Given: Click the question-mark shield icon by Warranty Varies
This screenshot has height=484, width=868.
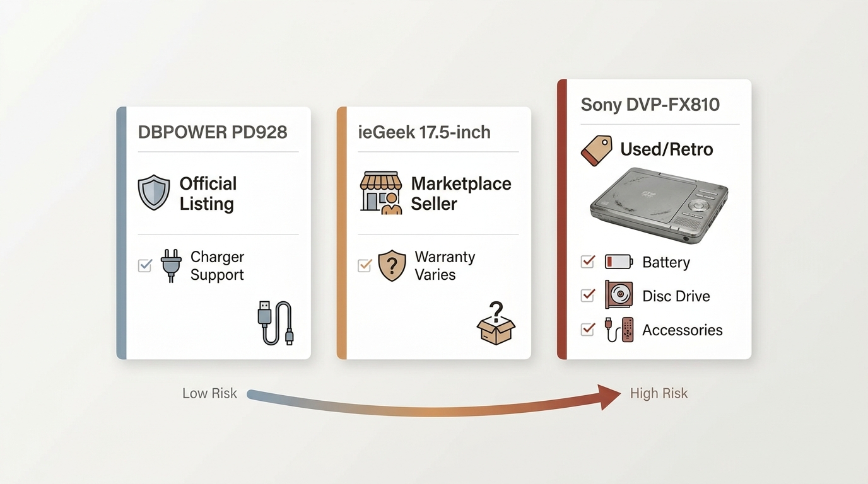Looking at the screenshot, I should [x=392, y=265].
